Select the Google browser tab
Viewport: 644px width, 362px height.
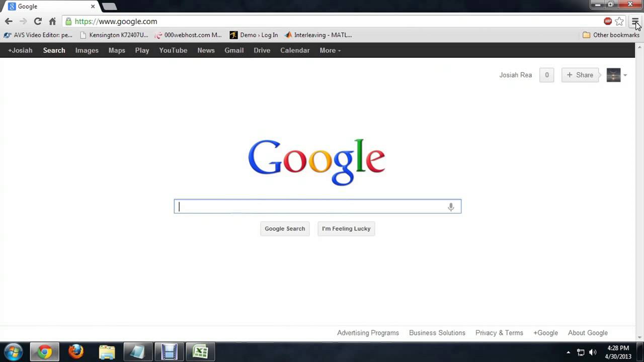(x=50, y=7)
